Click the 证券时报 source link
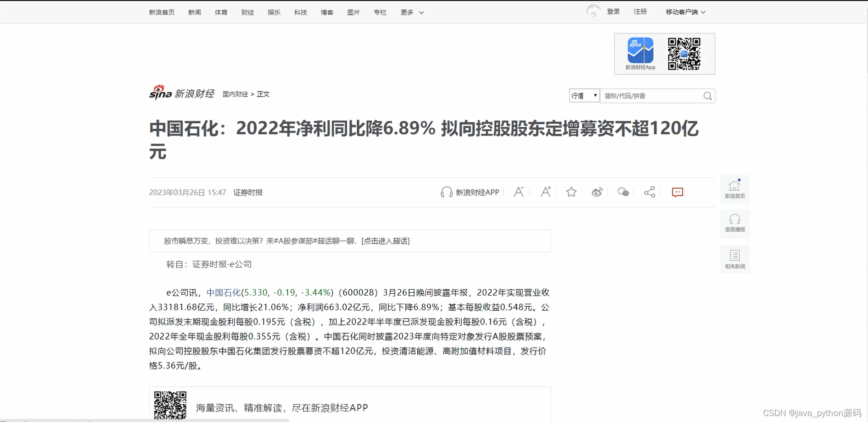868x422 pixels. 248,192
